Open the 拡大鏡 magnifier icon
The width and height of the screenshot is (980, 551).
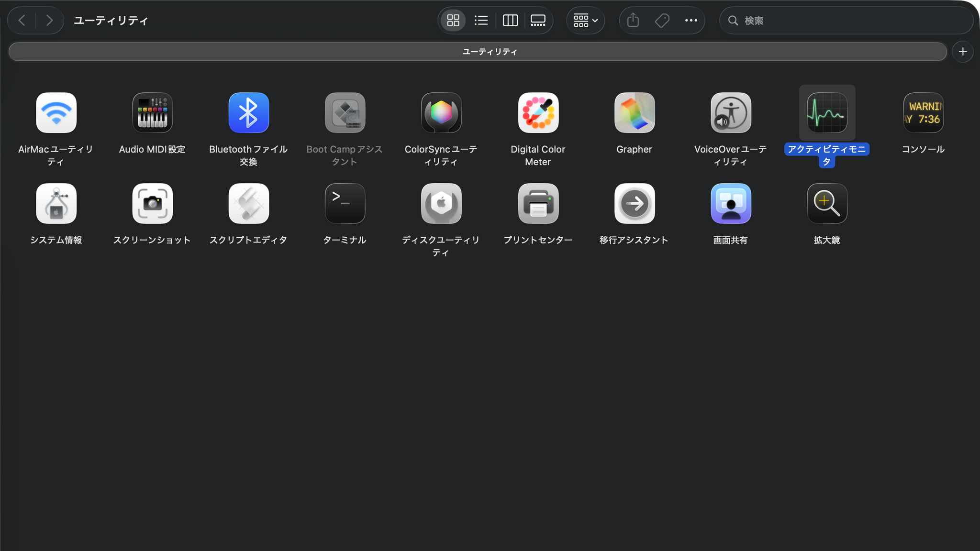(x=827, y=204)
